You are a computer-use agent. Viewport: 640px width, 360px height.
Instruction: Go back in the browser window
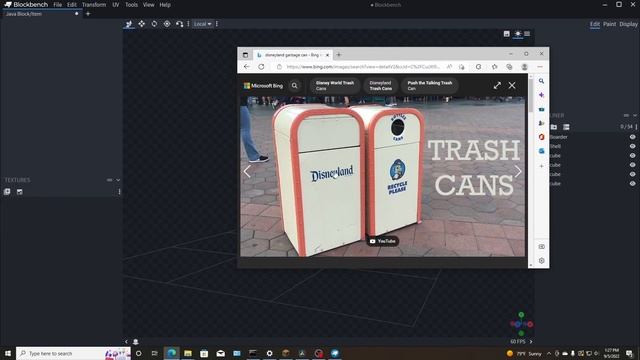click(247, 67)
